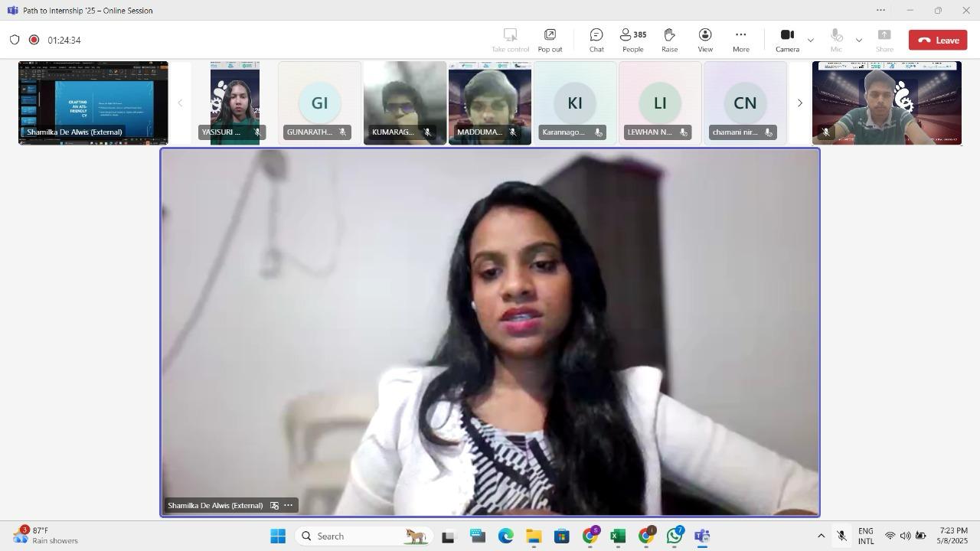This screenshot has height=551, width=980.
Task: Pop out the shared content
Action: (x=550, y=40)
